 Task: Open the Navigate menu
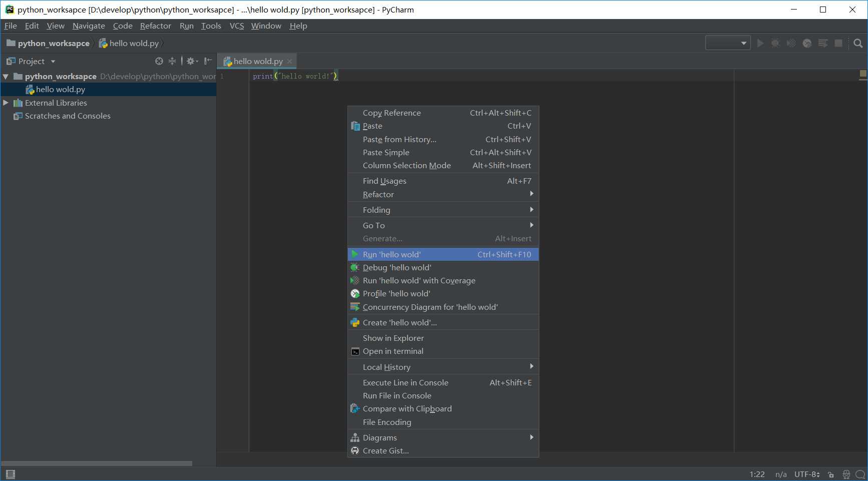pyautogui.click(x=89, y=26)
